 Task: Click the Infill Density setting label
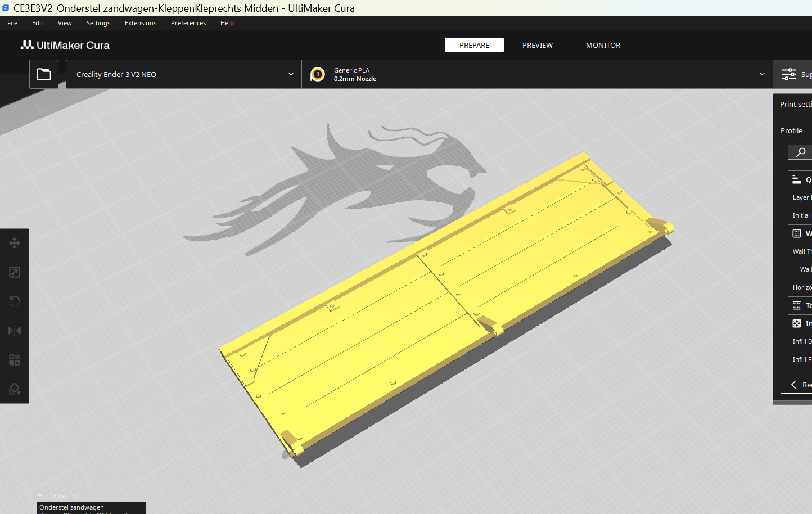point(802,341)
